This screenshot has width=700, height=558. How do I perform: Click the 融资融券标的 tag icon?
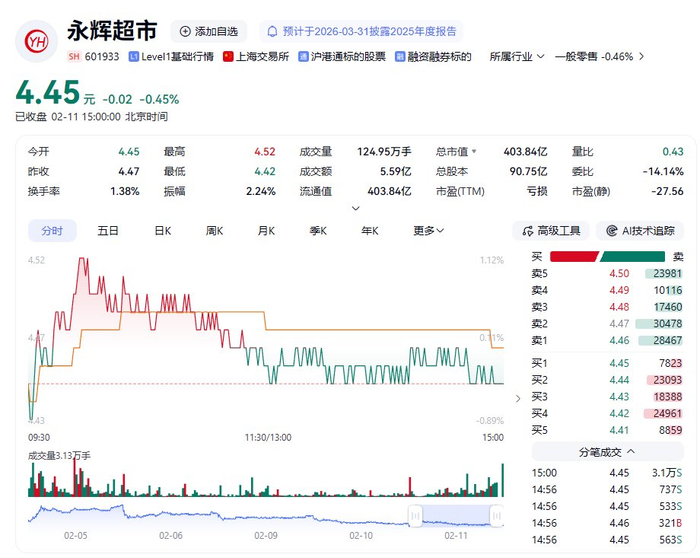400,57
